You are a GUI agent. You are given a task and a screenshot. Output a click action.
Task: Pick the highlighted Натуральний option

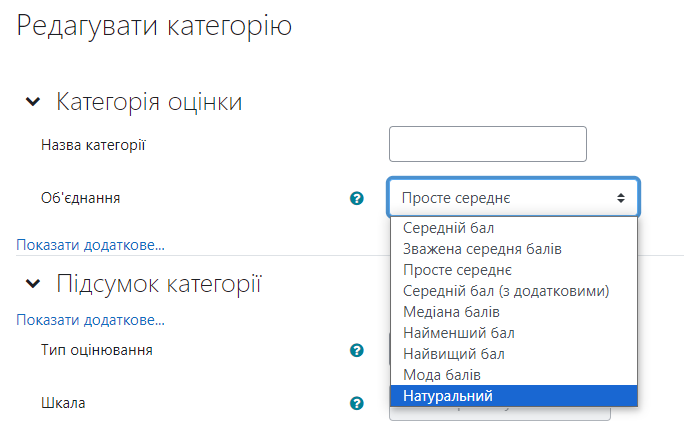[514, 396]
